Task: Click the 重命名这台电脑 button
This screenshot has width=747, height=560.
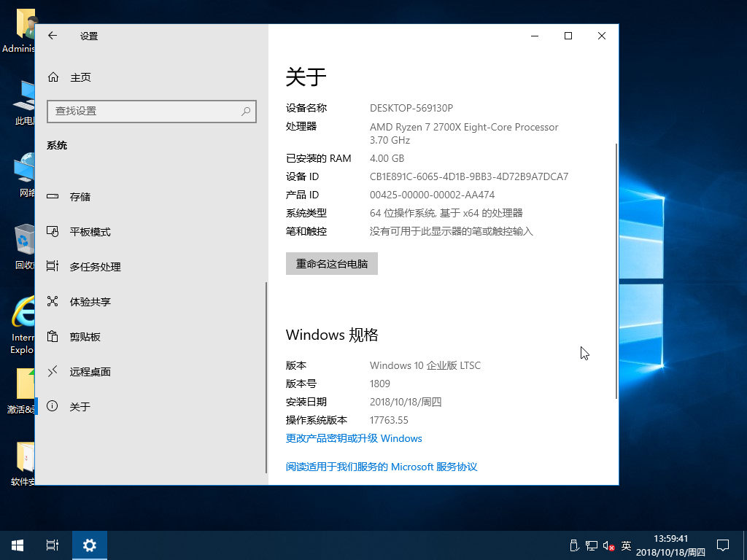Action: coord(332,263)
